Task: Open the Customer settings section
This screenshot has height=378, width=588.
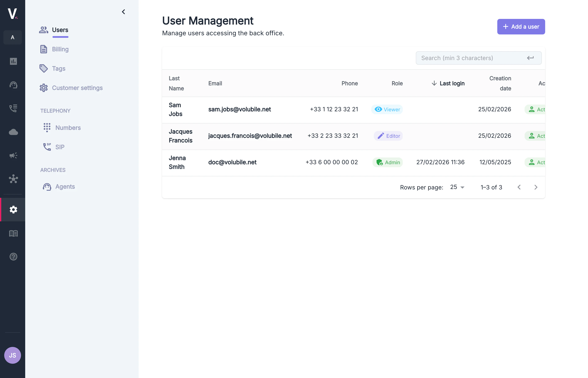Action: coord(77,88)
